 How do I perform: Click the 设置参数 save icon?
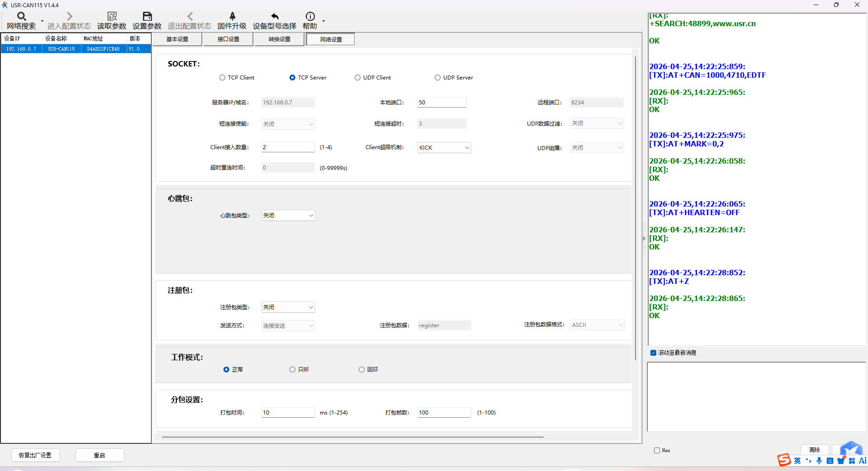[147, 16]
